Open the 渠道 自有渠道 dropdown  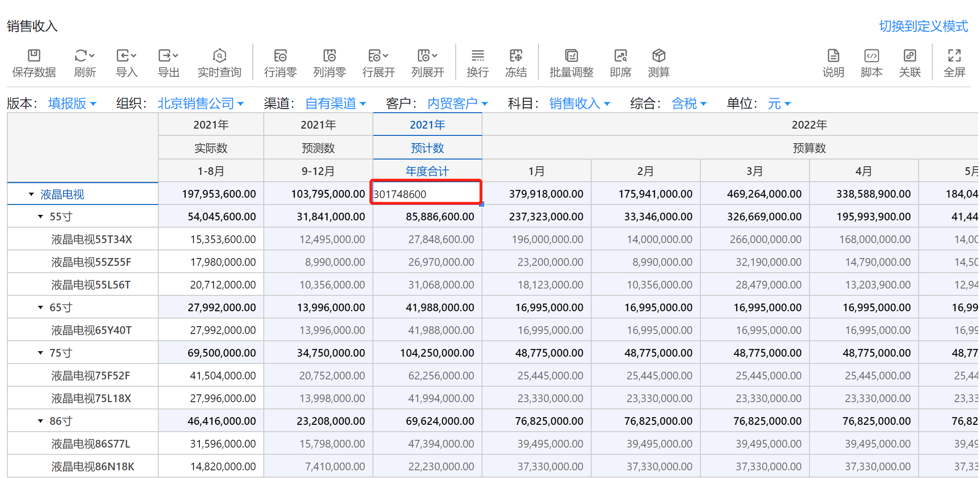pyautogui.click(x=336, y=104)
